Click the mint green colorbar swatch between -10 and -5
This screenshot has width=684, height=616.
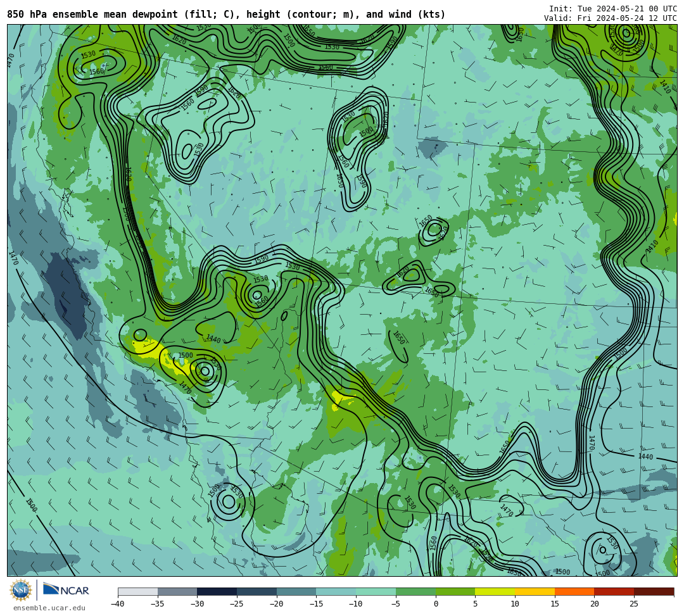[x=376, y=591]
